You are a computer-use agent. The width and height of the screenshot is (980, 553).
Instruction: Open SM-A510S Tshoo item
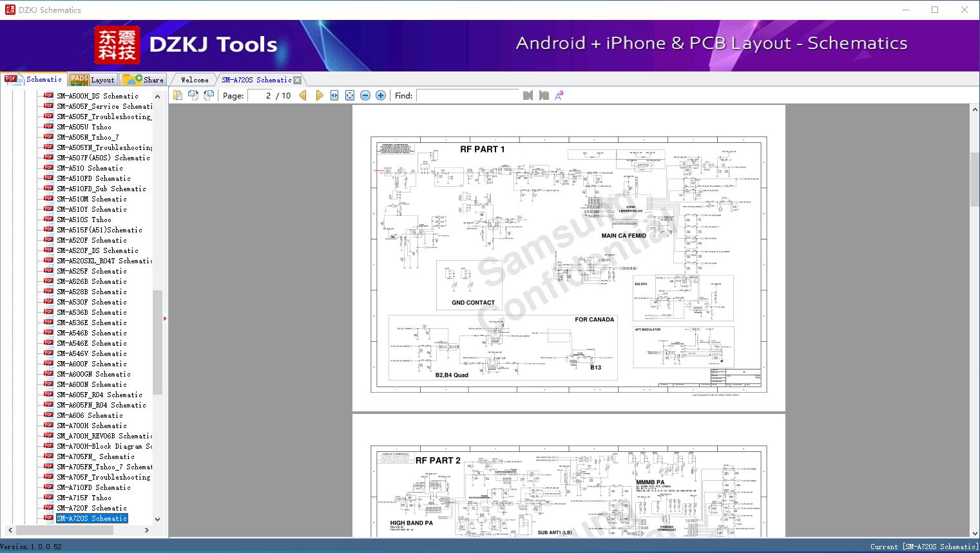coord(84,220)
